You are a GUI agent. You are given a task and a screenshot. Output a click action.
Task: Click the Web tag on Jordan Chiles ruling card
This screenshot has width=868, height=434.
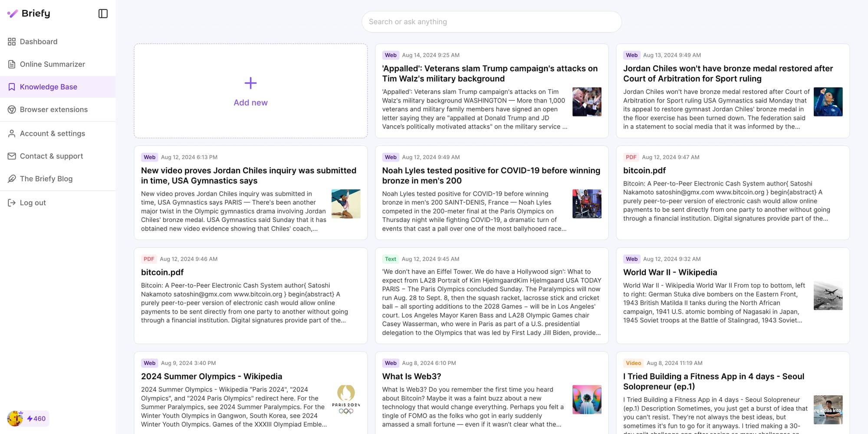pos(632,55)
